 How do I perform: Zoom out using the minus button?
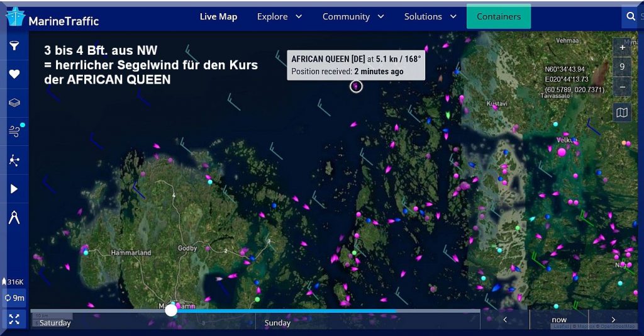click(x=622, y=86)
